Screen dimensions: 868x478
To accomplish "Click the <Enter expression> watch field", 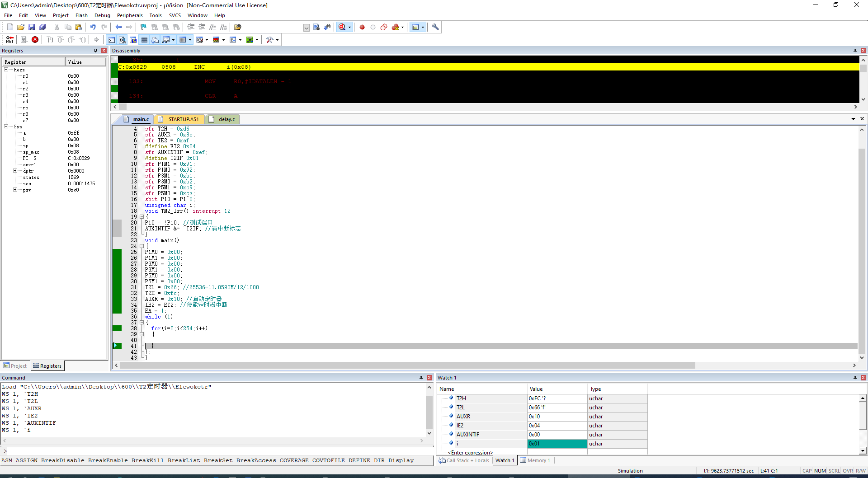I will coord(470,453).
